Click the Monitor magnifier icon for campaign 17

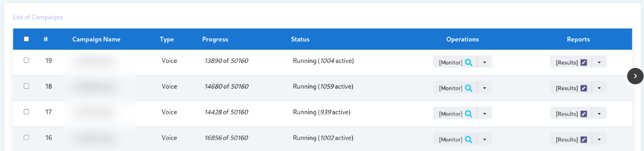[x=469, y=114]
